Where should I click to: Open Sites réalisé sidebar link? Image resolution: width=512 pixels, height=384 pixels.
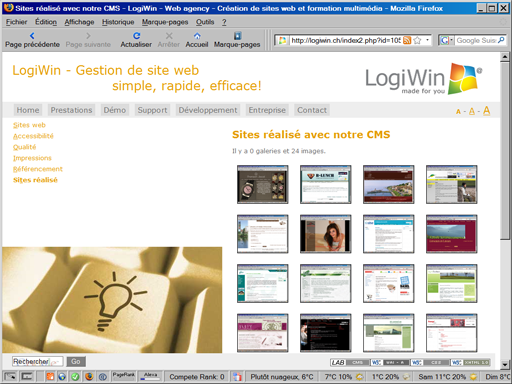click(35, 180)
